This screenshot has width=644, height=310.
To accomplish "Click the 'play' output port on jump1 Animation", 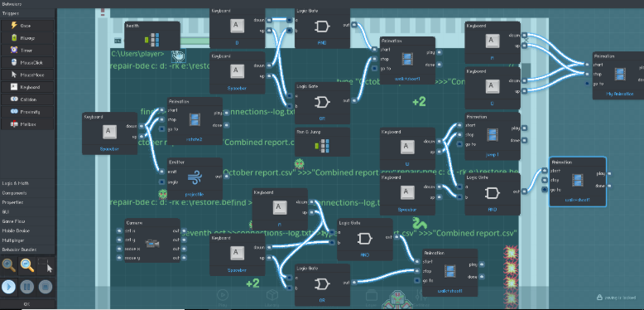I will (x=525, y=128).
